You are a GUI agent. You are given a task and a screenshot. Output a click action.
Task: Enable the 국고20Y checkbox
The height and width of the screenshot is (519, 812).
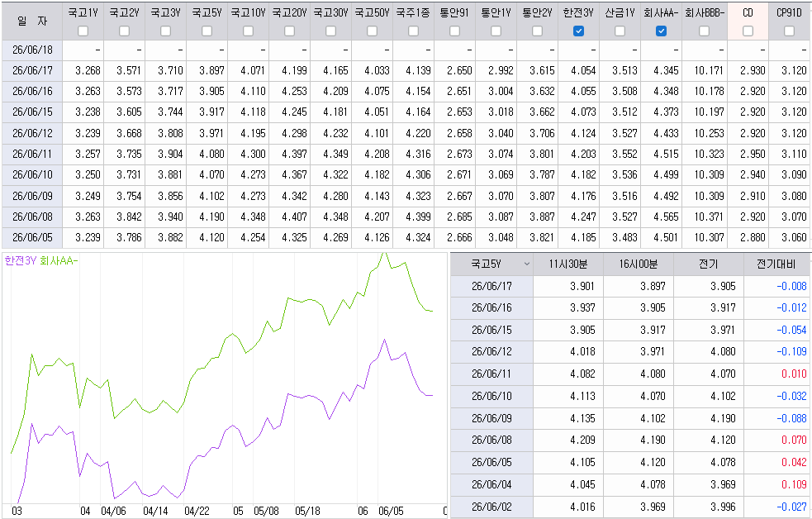pos(289,31)
